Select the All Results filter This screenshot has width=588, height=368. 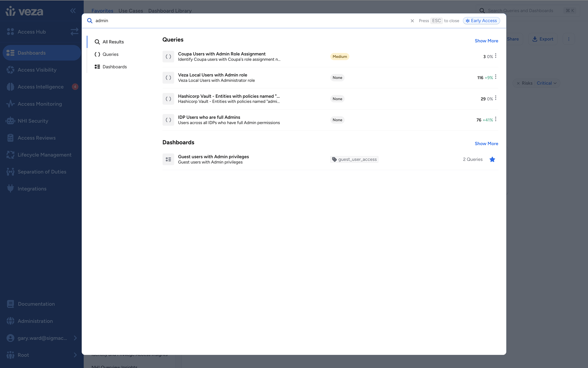tap(109, 42)
